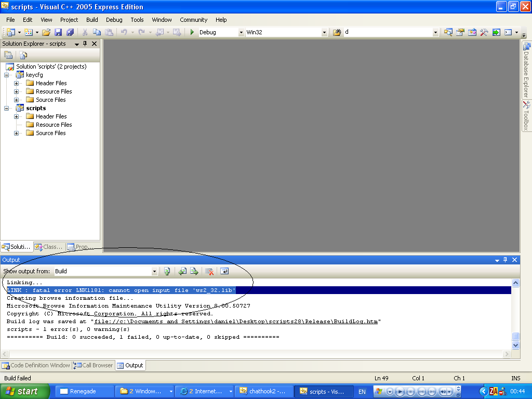This screenshot has height=399, width=532.
Task: Click the Open File folder icon
Action: coord(46,32)
